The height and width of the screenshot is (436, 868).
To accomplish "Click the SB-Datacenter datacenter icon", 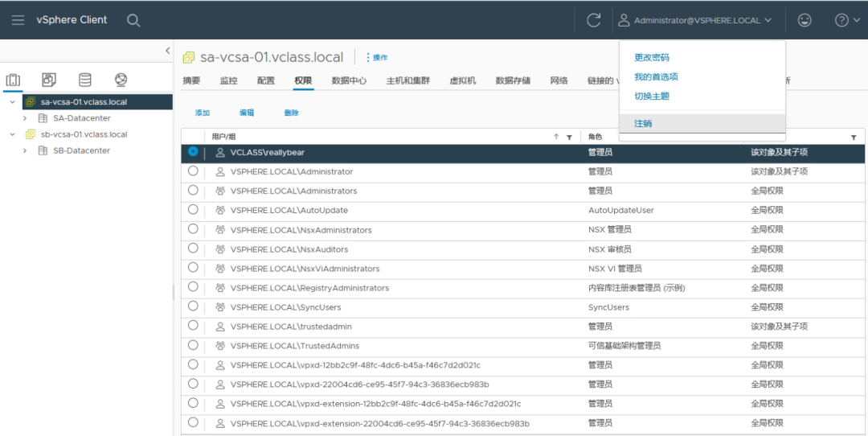I will coord(43,150).
